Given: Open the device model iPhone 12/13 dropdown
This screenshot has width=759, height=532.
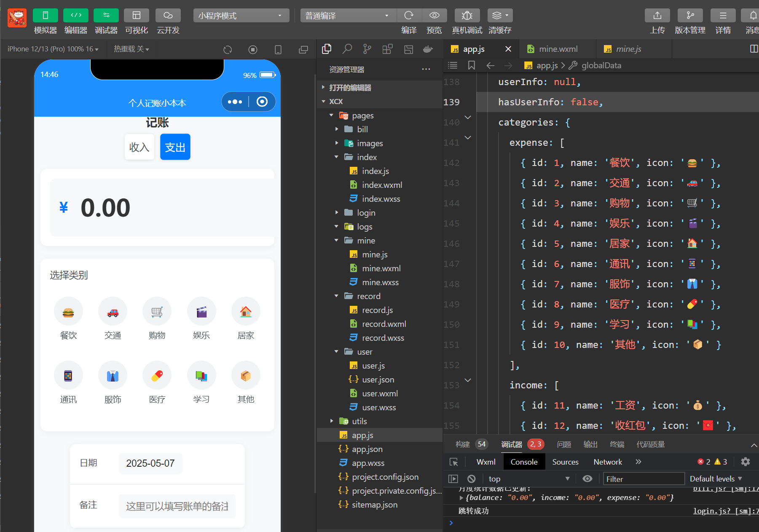Looking at the screenshot, I should tap(53, 49).
